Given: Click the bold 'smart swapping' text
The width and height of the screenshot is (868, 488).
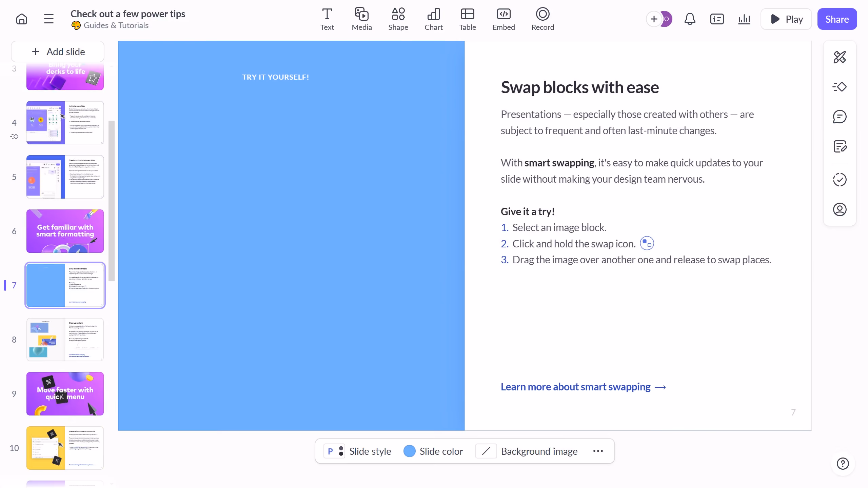Looking at the screenshot, I should (x=559, y=163).
